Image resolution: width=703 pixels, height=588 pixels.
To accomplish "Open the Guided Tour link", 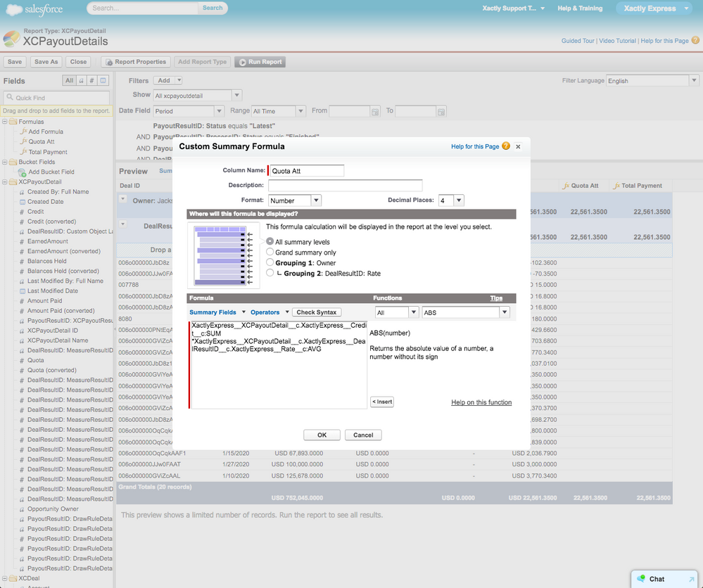I will pos(578,41).
